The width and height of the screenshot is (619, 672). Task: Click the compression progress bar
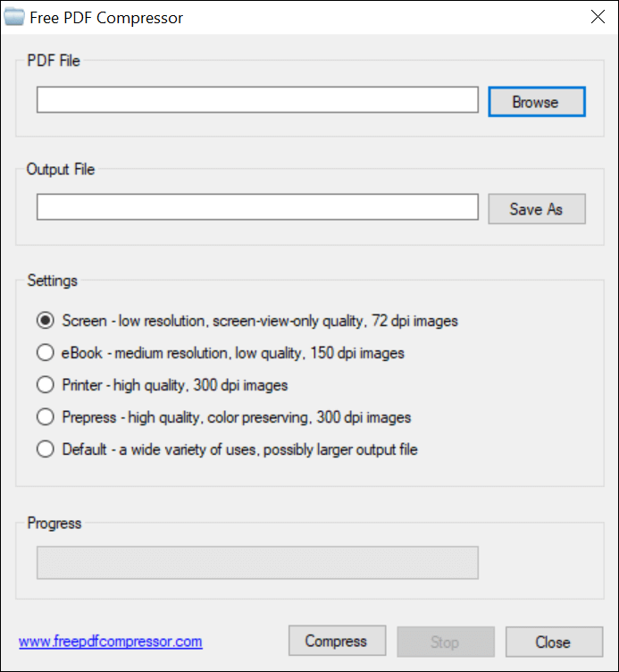click(x=257, y=563)
